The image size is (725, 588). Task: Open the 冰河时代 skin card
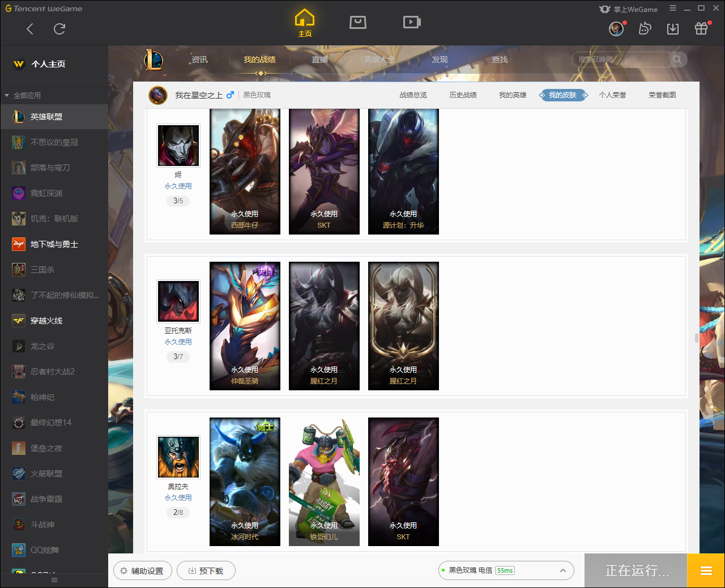(x=245, y=482)
